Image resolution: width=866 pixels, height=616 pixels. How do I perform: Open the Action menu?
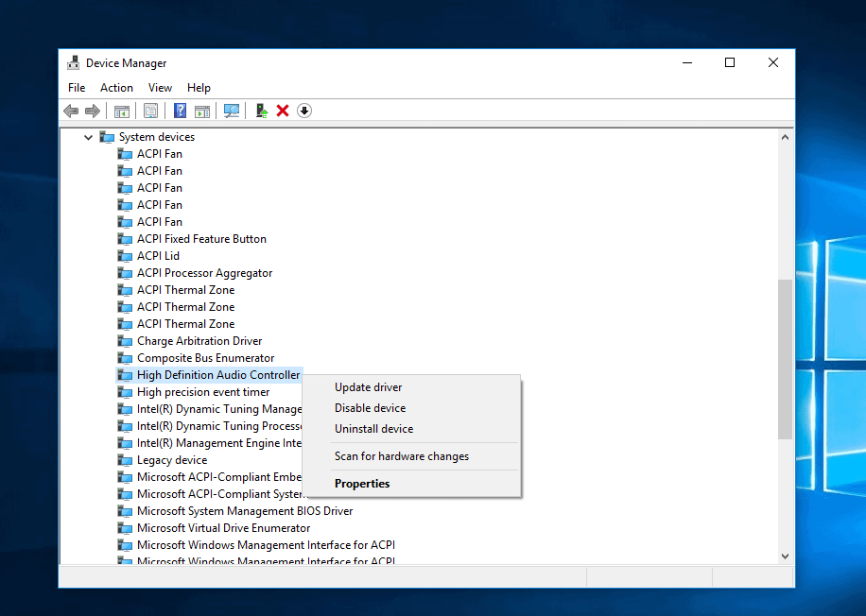coord(116,87)
